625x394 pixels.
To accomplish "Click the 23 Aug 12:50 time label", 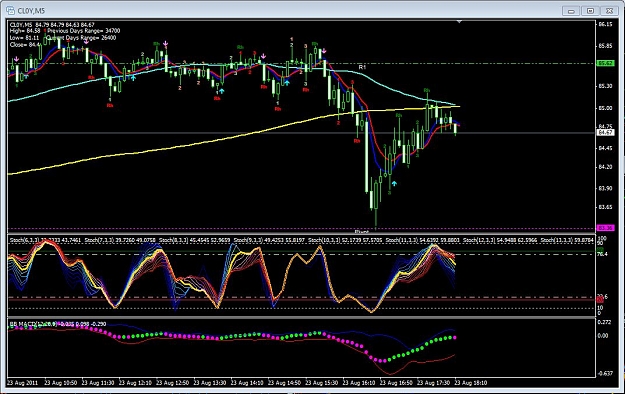I will click(x=172, y=382).
